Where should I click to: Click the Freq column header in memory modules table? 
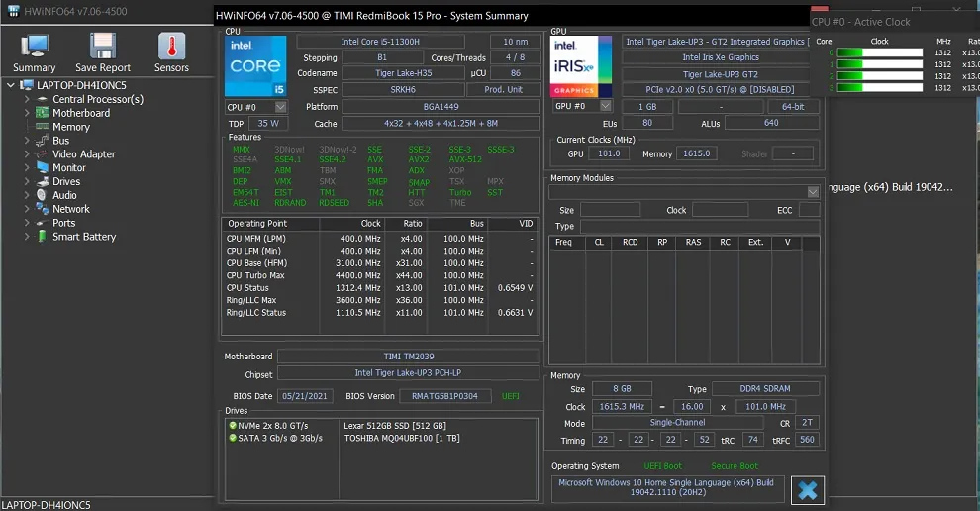[567, 242]
